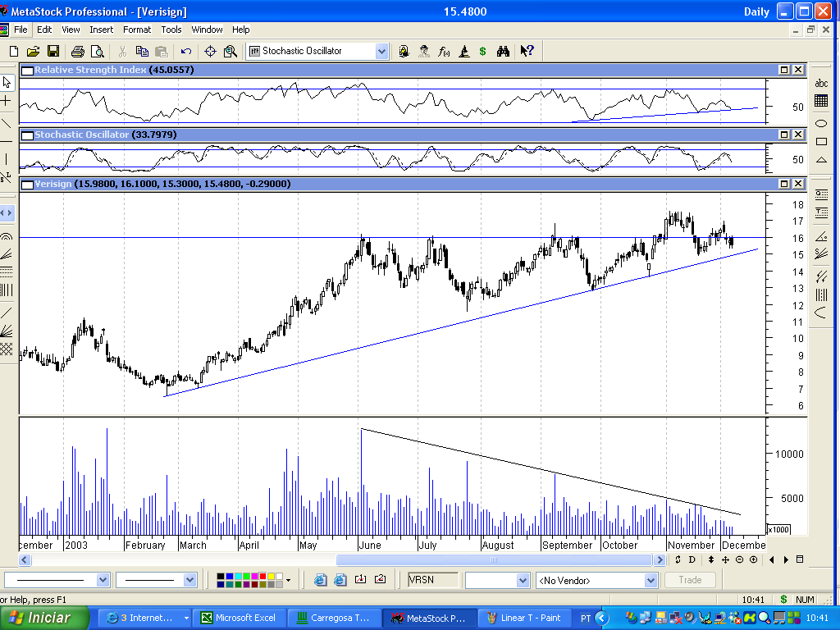840x630 pixels.
Task: Maximize the Verisign price pane
Action: [x=783, y=184]
